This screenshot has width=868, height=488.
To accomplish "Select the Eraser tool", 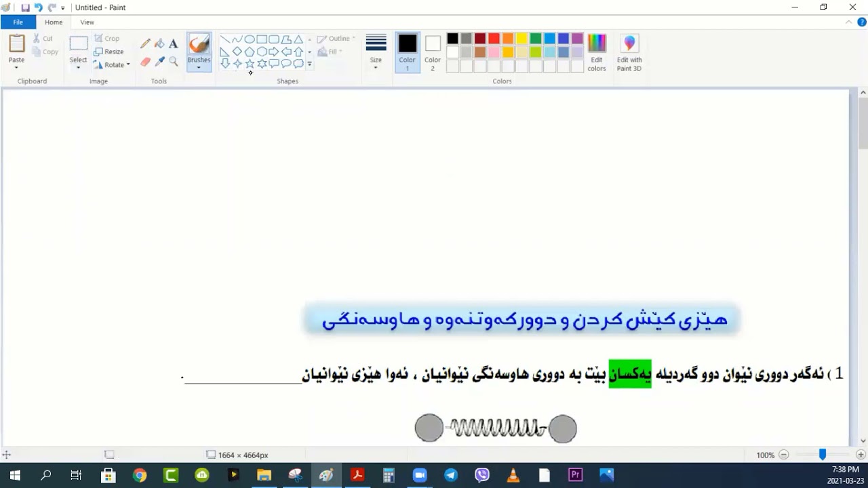I will [x=145, y=62].
